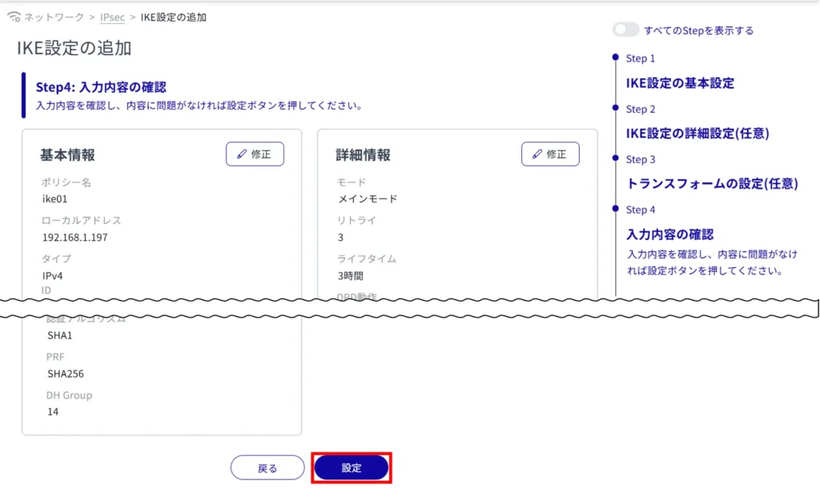Go to ネットワーク in the breadcrumb
Image resolution: width=820 pixels, height=504 pixels.
[53, 18]
